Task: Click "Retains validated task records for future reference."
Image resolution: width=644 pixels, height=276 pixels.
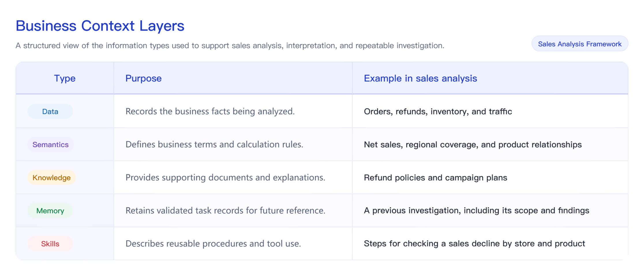Action: tap(225, 211)
